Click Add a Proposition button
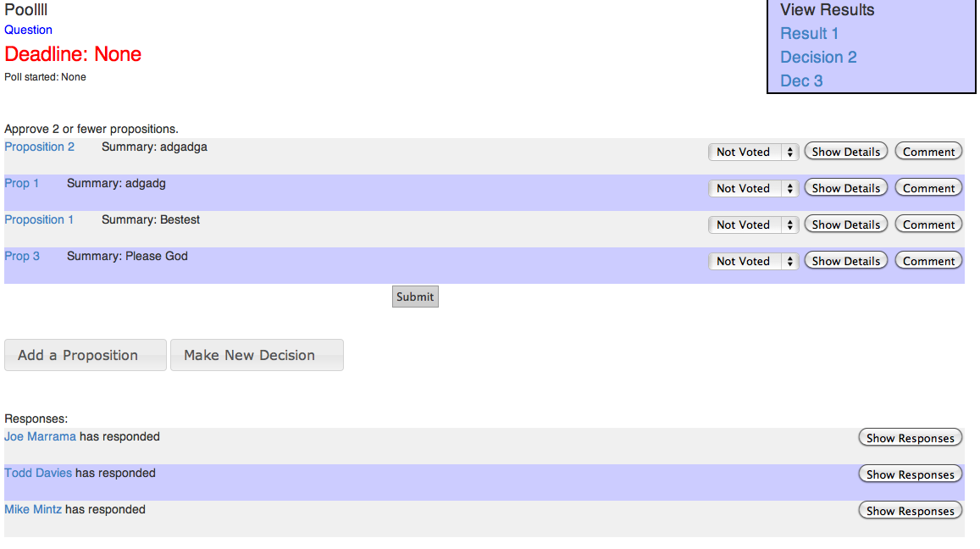This screenshot has height=549, width=980. pyautogui.click(x=85, y=356)
